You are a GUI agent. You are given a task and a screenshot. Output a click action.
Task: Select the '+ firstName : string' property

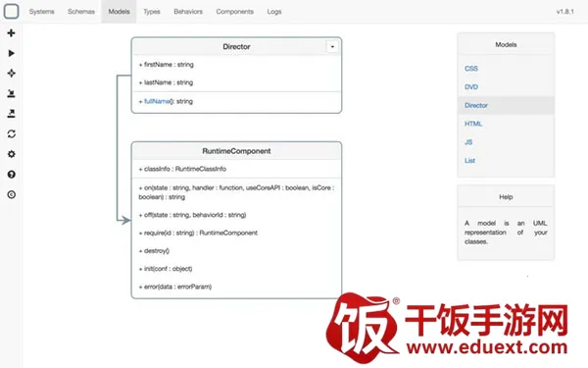pyautogui.click(x=167, y=65)
